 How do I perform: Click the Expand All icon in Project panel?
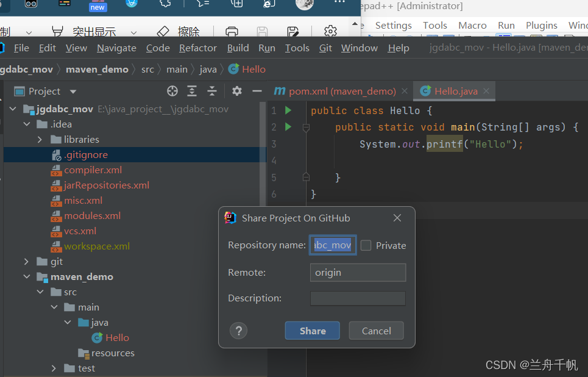pyautogui.click(x=192, y=91)
